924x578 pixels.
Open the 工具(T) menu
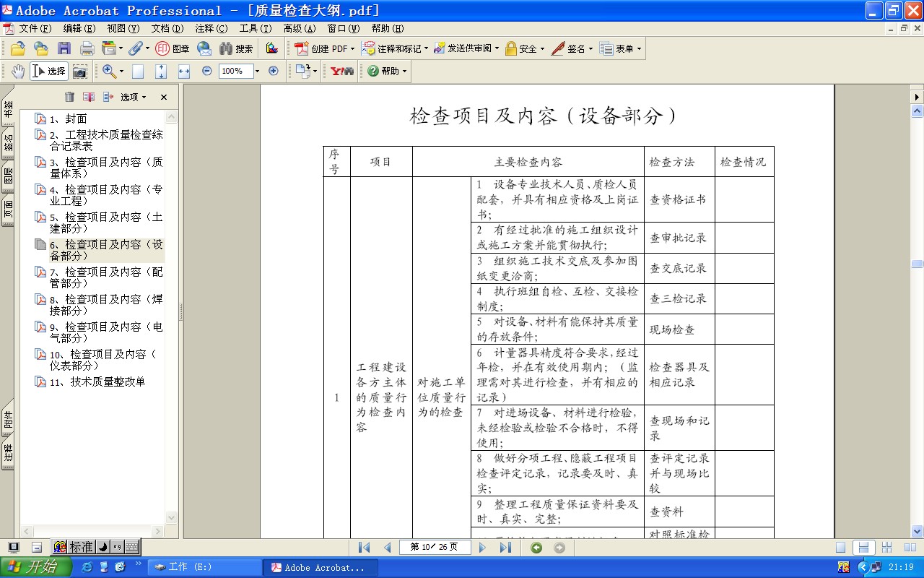point(256,29)
